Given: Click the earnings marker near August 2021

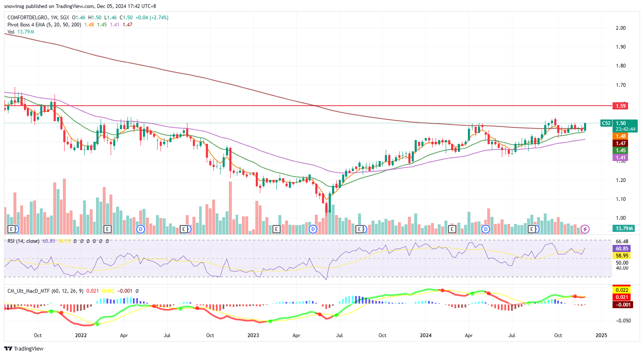Looking at the screenshot, I should (12, 229).
